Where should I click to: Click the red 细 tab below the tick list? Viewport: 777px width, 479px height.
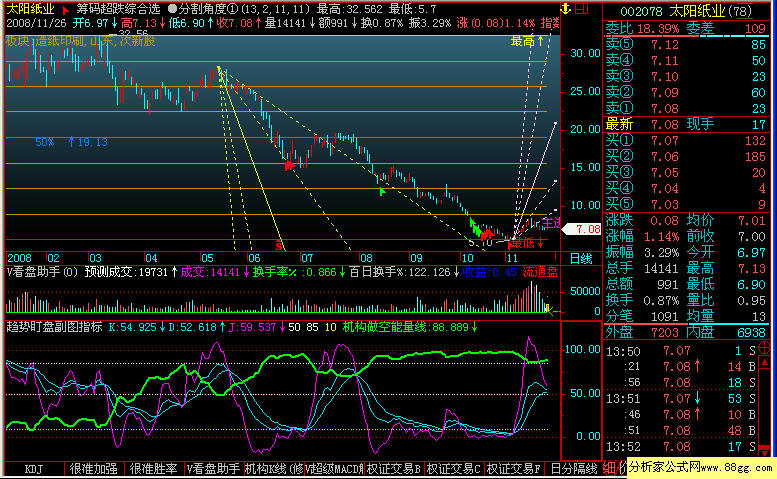(x=610, y=468)
